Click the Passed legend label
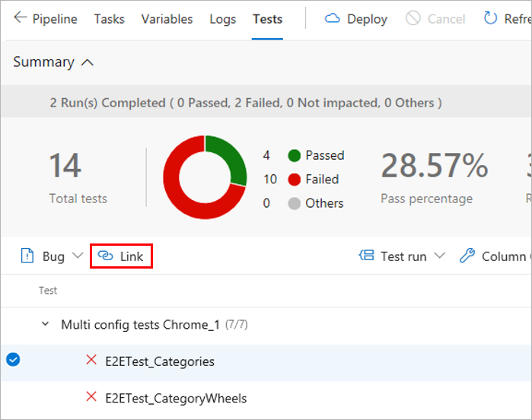The height and width of the screenshot is (420, 532). 325,155
